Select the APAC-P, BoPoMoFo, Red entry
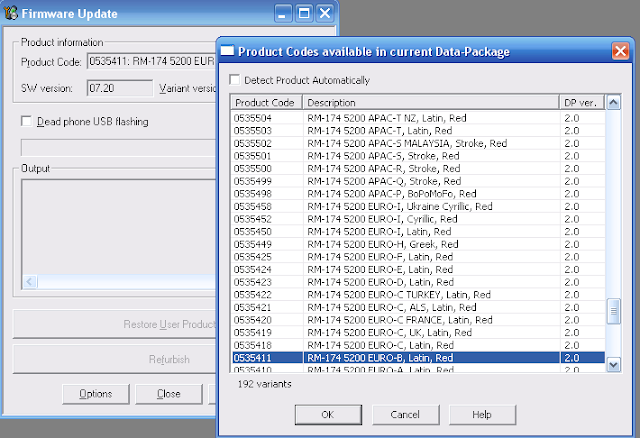The width and height of the screenshot is (640, 438). click(x=418, y=193)
